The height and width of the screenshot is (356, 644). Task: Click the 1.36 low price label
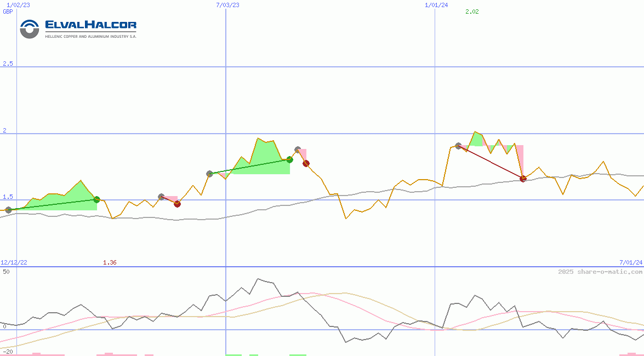(x=110, y=262)
